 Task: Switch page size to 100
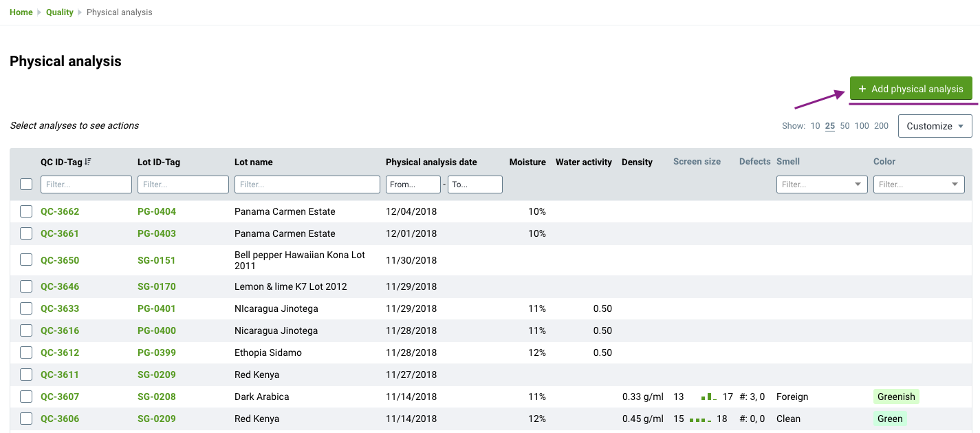pyautogui.click(x=862, y=126)
